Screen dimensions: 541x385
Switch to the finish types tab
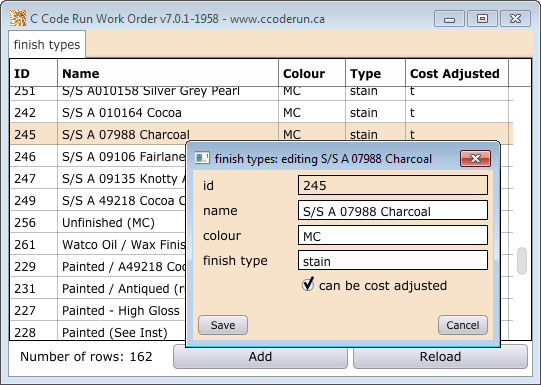[47, 45]
